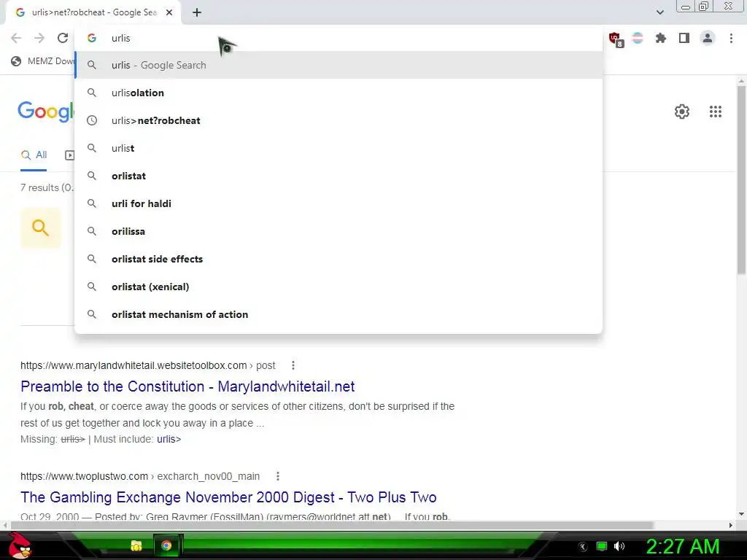The width and height of the screenshot is (747, 560).
Task: Select the All search results tab
Action: tap(34, 155)
